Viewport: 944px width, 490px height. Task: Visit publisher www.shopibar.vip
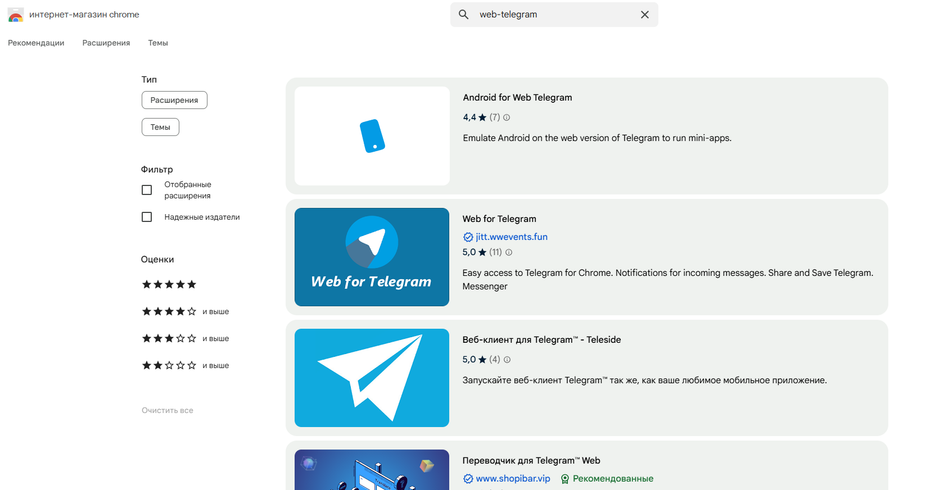pos(513,479)
